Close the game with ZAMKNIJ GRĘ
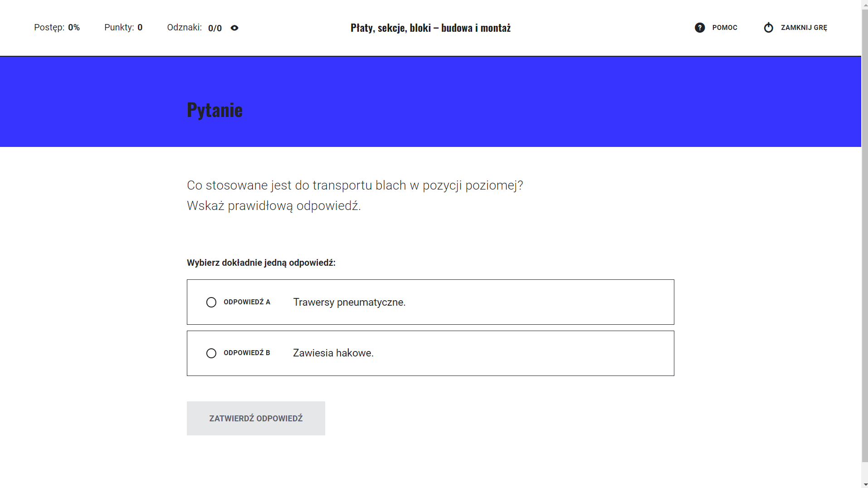 click(804, 28)
